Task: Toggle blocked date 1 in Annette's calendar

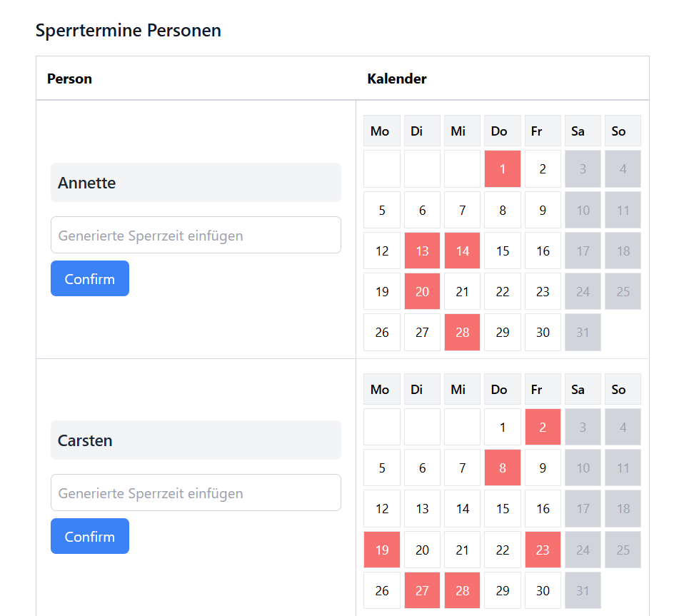Action: point(503,168)
